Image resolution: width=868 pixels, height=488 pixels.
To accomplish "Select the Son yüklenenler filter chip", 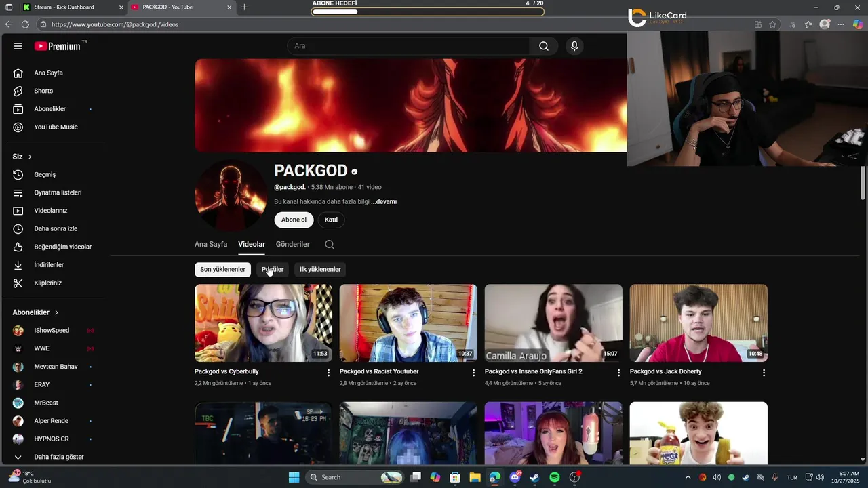I will coord(222,270).
